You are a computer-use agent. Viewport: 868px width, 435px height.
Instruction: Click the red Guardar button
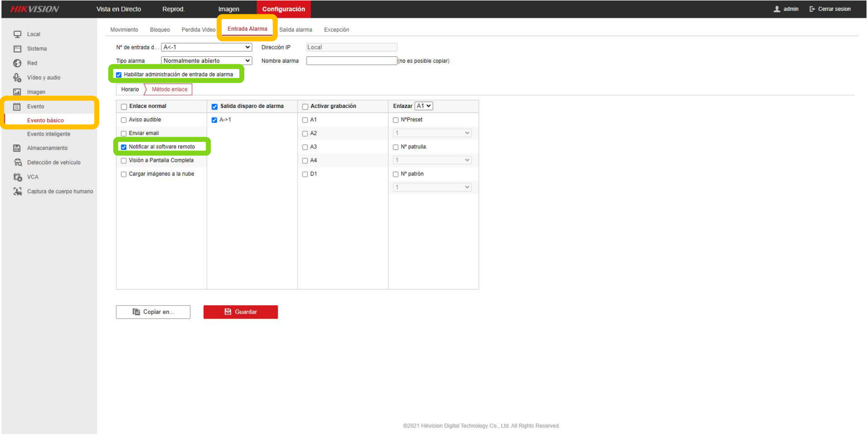241,312
